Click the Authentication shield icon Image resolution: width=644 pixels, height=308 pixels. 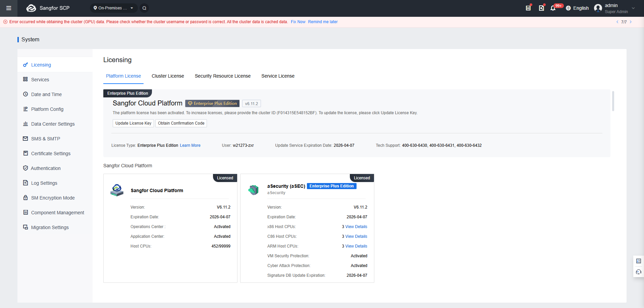tap(25, 168)
